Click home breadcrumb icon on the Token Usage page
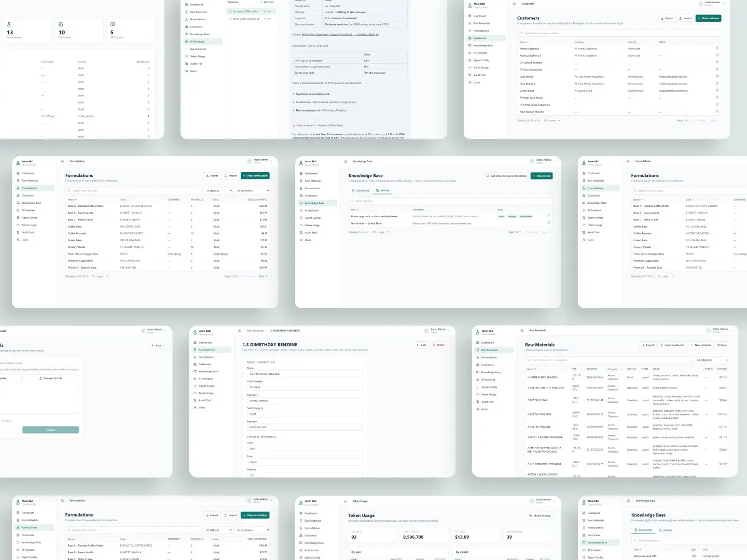This screenshot has width=747, height=560. coord(345,501)
